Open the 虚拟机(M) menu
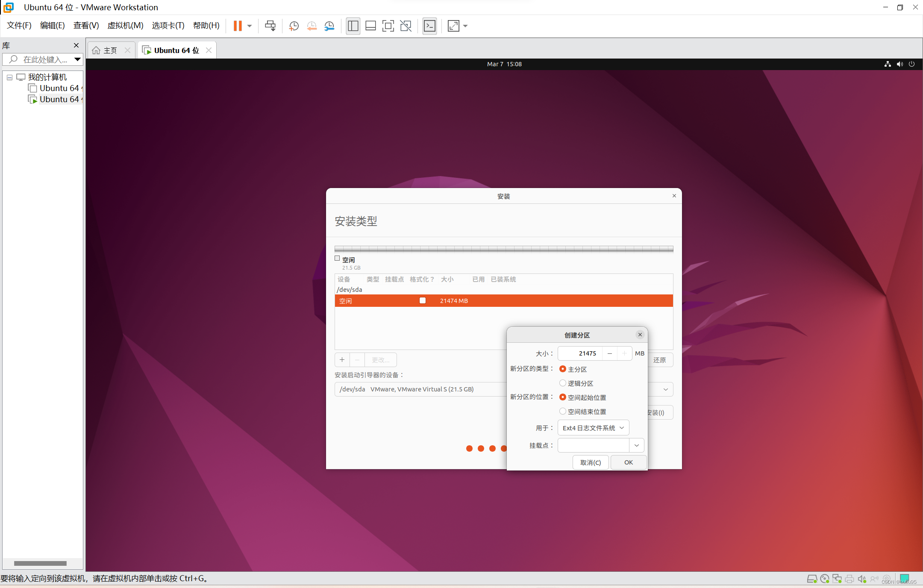 (x=125, y=26)
